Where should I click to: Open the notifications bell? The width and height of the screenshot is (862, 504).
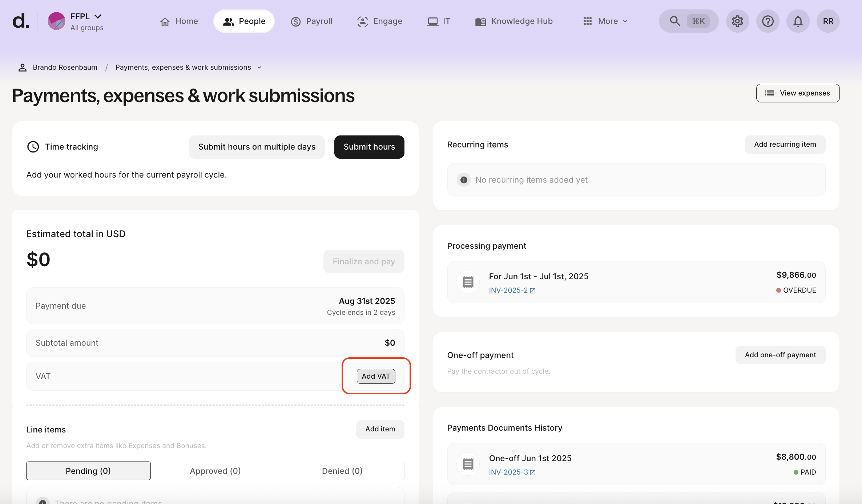click(798, 21)
